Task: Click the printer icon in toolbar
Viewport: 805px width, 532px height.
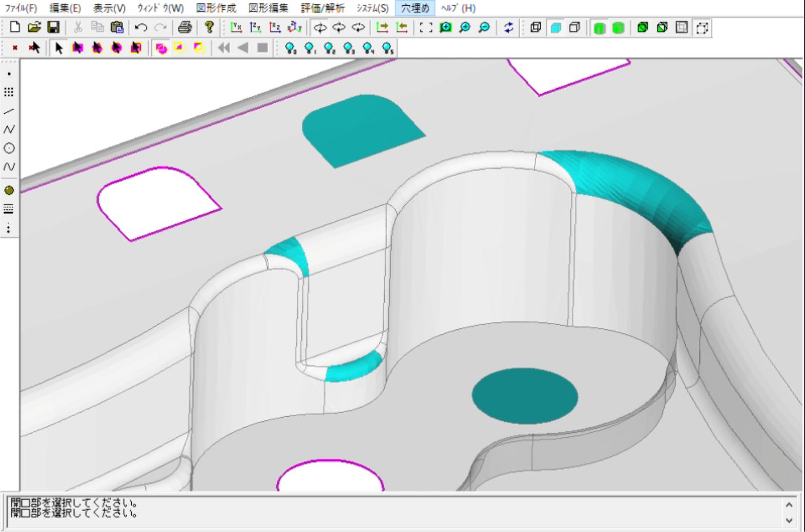Action: pyautogui.click(x=184, y=28)
